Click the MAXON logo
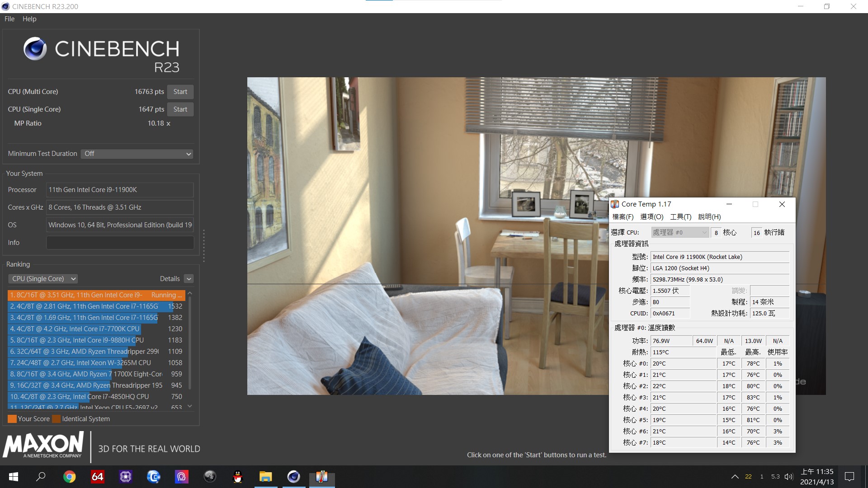Image resolution: width=868 pixels, height=488 pixels. [43, 445]
